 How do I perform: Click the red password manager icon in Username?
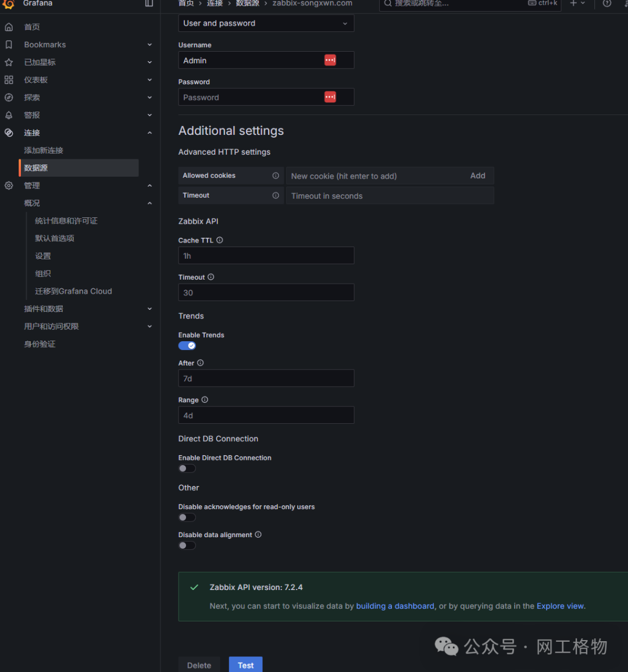(x=330, y=60)
